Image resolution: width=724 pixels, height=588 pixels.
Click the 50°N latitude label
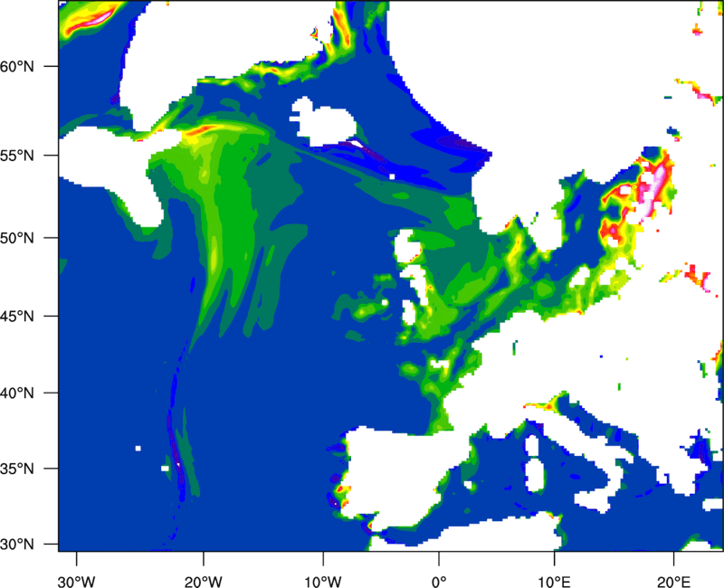click(17, 239)
